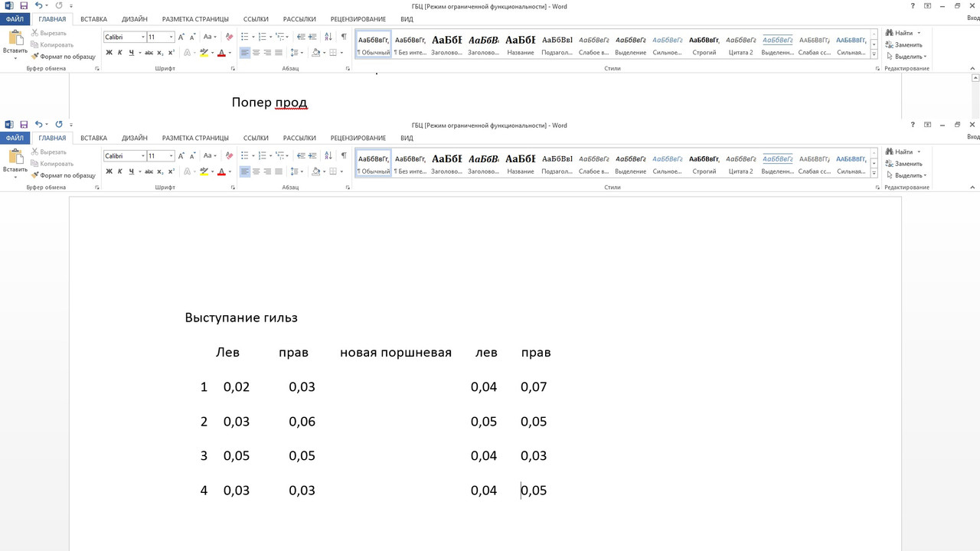
Task: Increase font size in the Выступание гильз window
Action: click(x=181, y=155)
